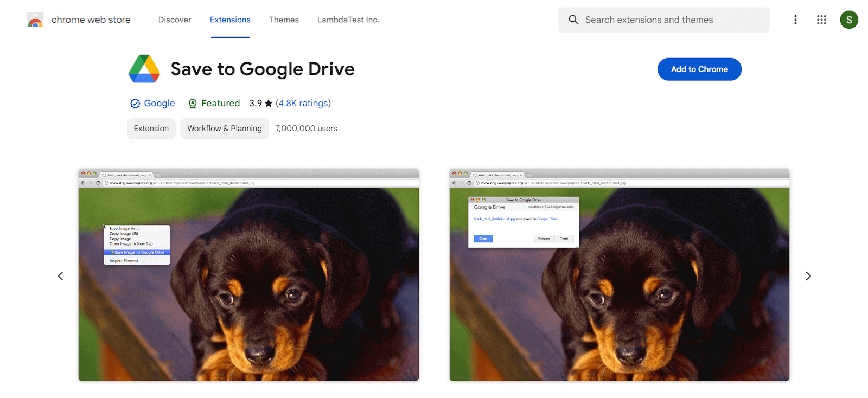Click the 3.9 rating value
The width and height of the screenshot is (868, 398).
(256, 103)
